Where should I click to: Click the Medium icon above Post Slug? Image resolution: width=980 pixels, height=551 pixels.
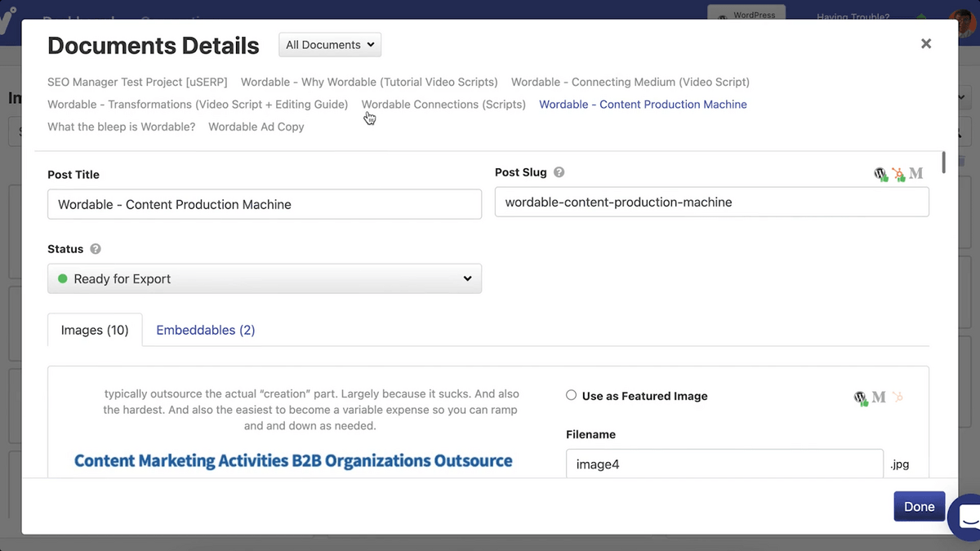(x=916, y=173)
